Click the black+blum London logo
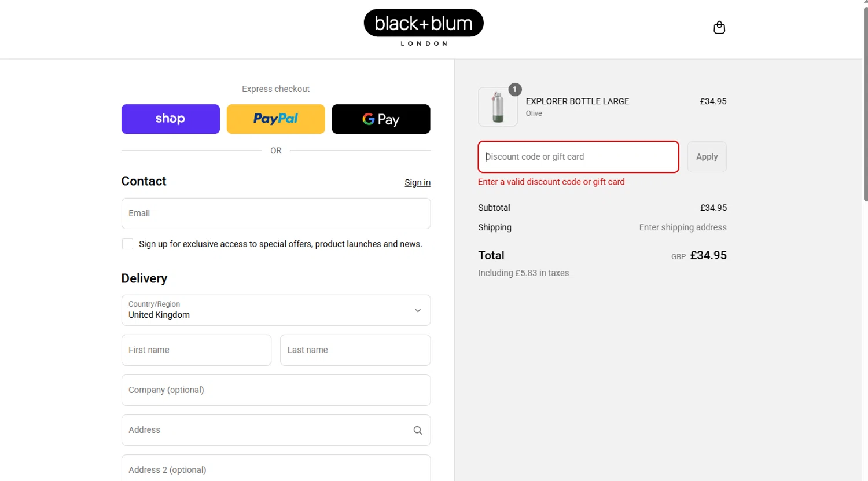 pyautogui.click(x=424, y=27)
